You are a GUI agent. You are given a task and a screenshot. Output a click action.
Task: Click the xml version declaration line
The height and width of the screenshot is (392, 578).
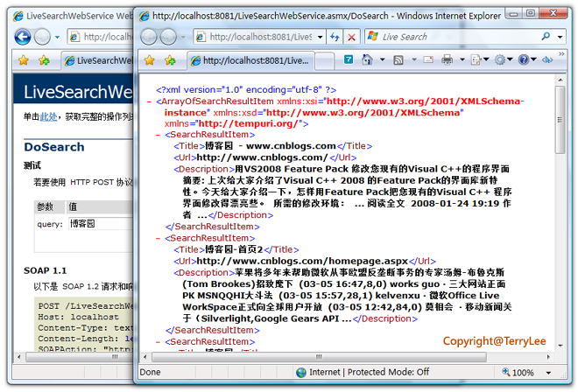(x=246, y=90)
